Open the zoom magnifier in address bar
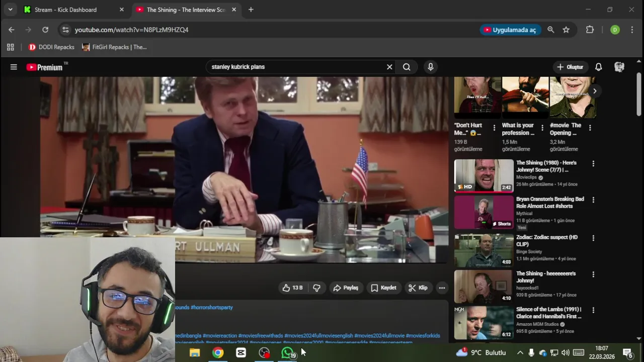This screenshot has height=362, width=644. (551, 30)
